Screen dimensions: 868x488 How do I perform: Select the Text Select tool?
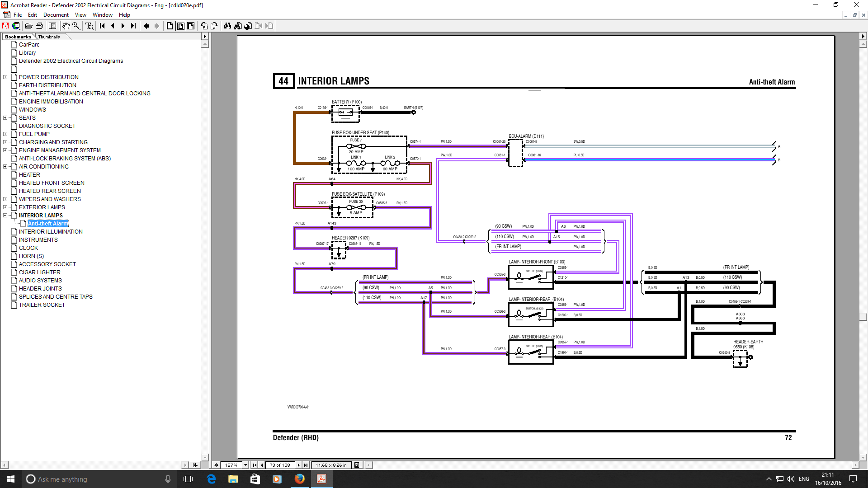tap(89, 26)
